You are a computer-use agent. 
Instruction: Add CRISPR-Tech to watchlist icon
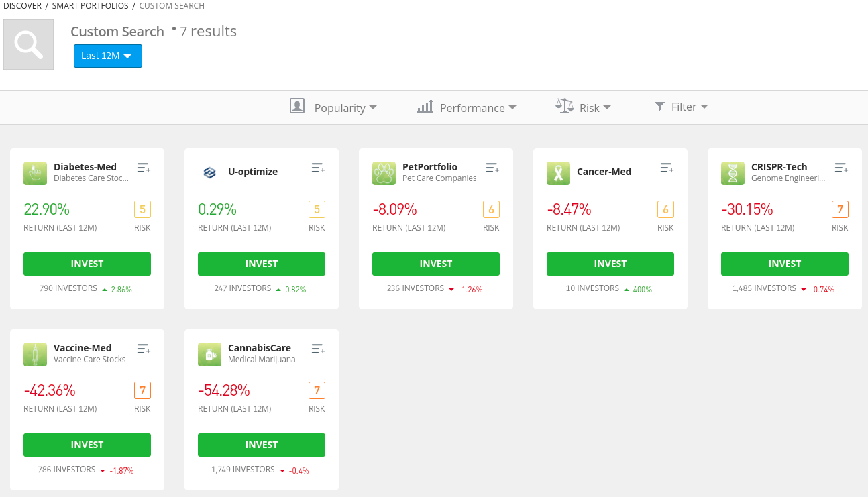841,168
